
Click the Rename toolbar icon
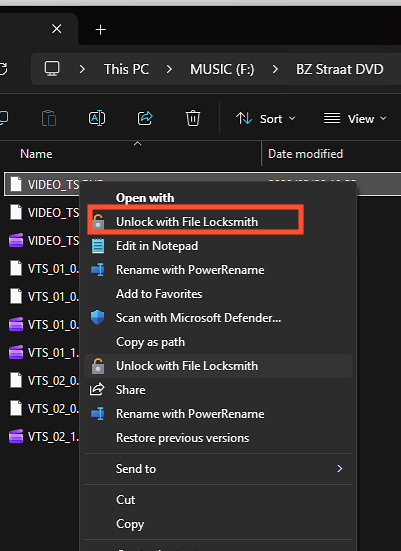coord(97,118)
